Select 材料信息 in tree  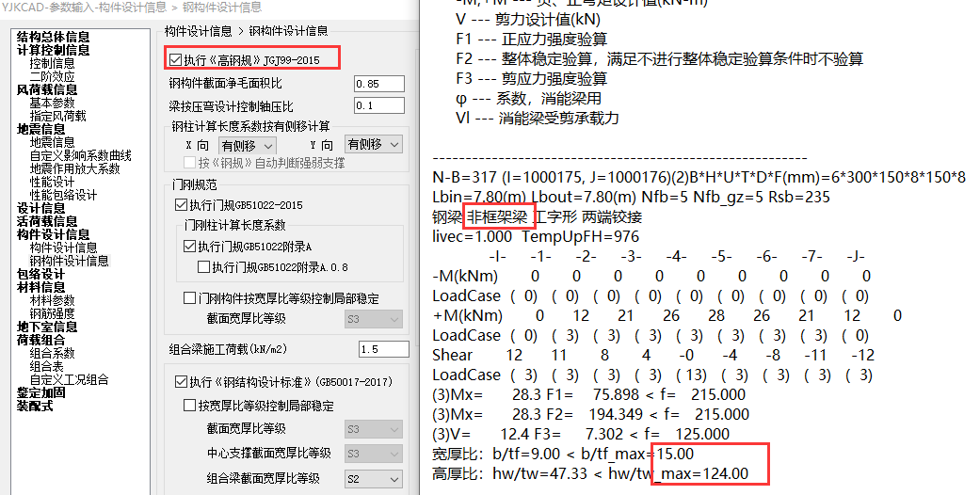click(41, 287)
